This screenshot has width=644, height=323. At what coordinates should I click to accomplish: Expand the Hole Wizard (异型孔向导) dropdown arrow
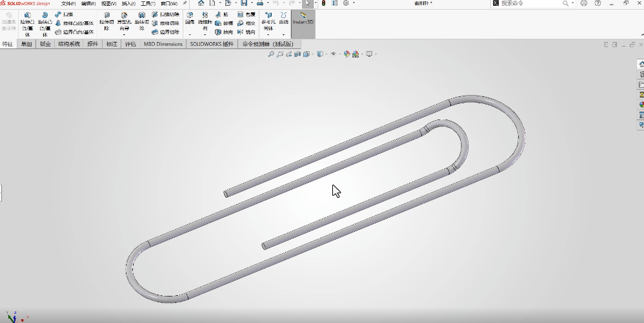tap(123, 35)
